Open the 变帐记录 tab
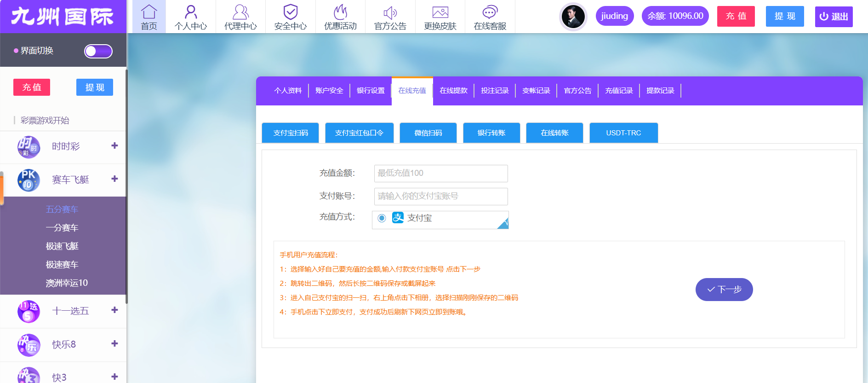The image size is (868, 383). tap(536, 91)
